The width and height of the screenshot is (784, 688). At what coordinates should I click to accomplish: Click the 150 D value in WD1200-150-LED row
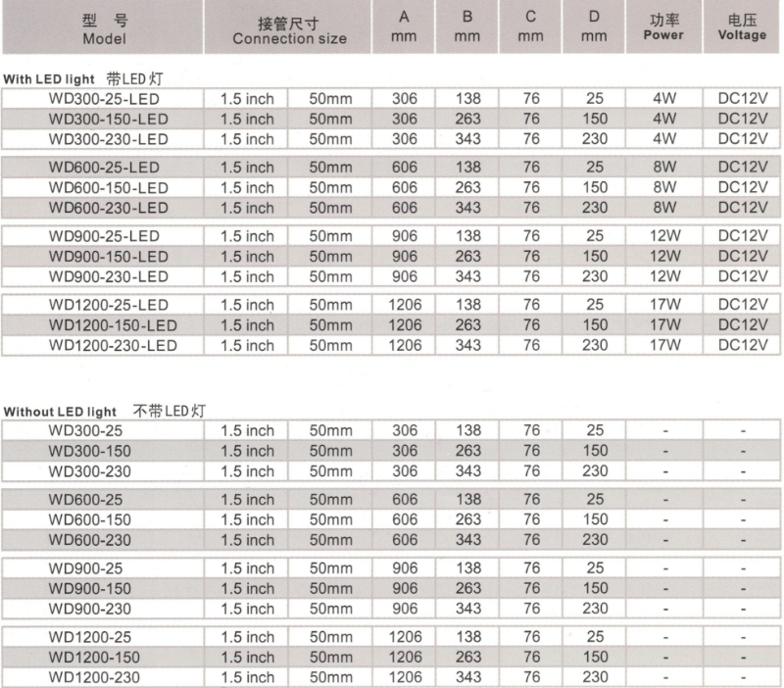click(x=595, y=325)
